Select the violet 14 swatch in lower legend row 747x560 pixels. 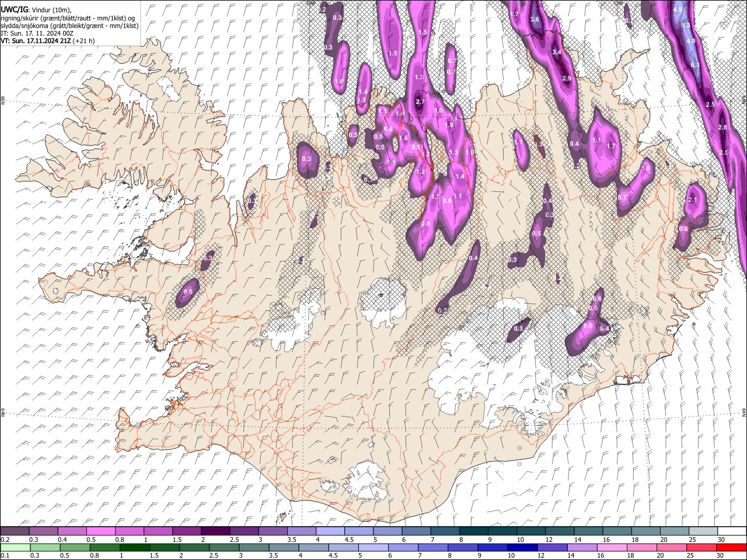click(582, 547)
